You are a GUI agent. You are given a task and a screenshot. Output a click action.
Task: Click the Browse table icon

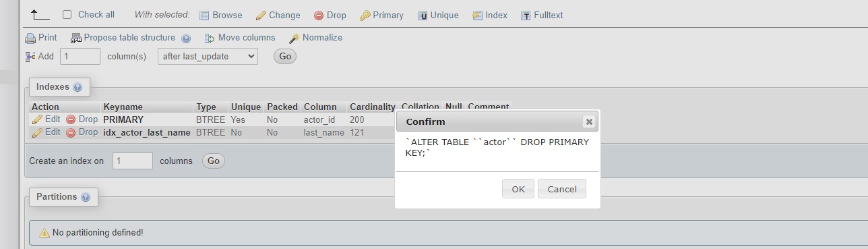click(204, 15)
